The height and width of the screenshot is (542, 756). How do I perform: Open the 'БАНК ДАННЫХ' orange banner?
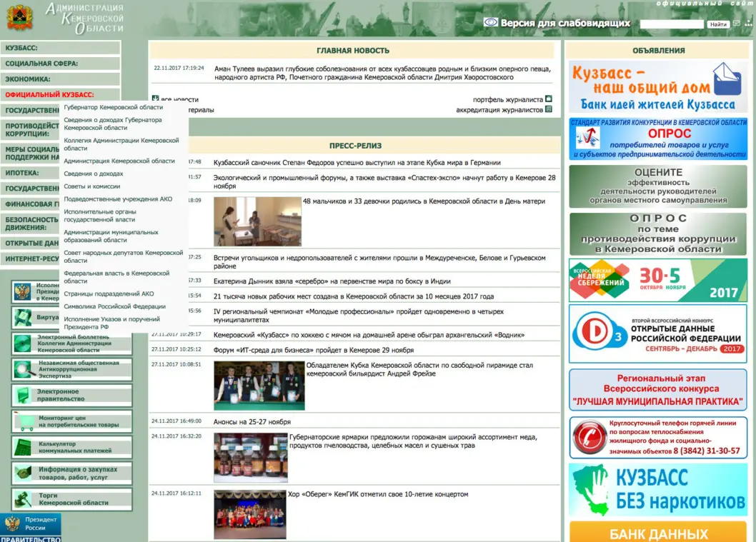tap(658, 531)
